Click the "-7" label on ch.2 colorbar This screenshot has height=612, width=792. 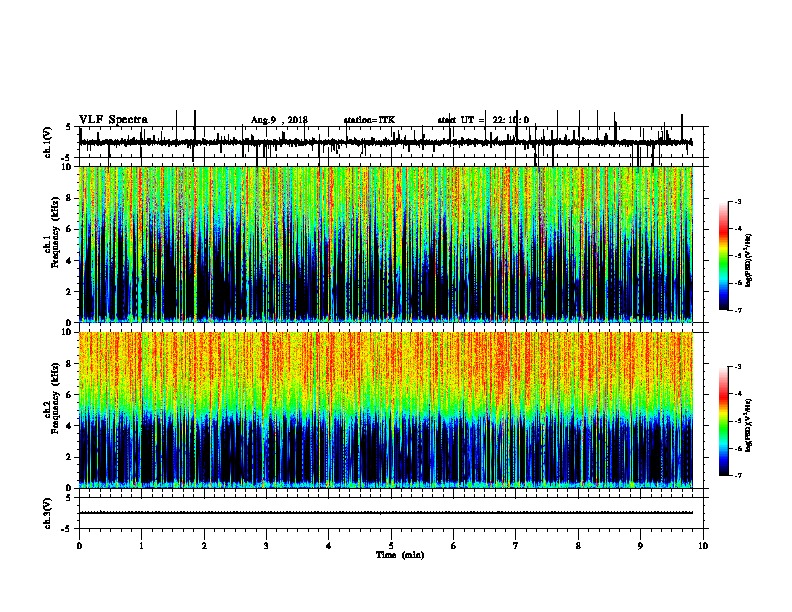[737, 475]
